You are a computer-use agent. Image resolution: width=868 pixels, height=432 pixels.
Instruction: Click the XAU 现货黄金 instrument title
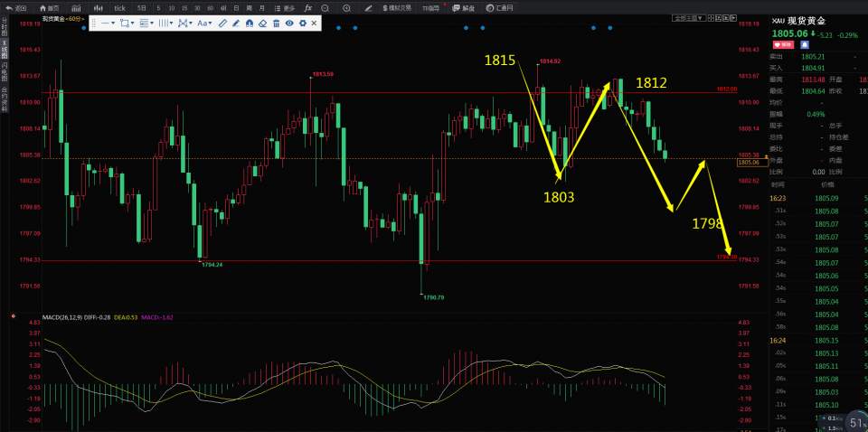[x=798, y=21]
